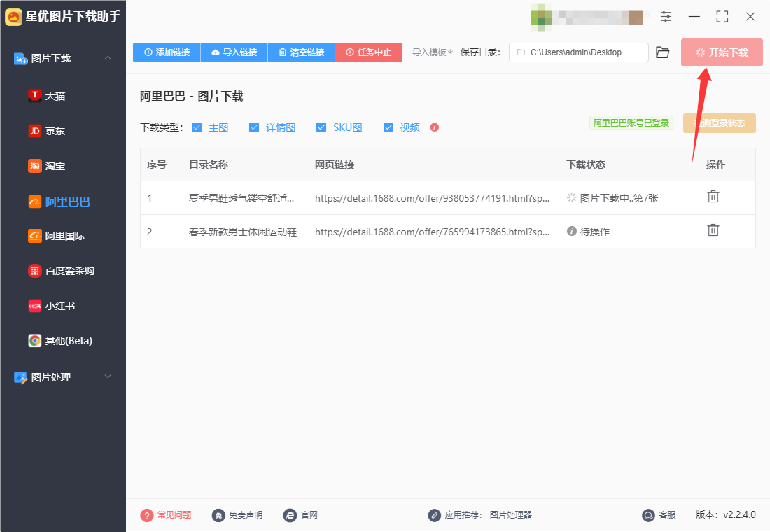The width and height of the screenshot is (770, 532).
Task: Click the offer/938053774191 link in row 1
Action: coord(432,198)
